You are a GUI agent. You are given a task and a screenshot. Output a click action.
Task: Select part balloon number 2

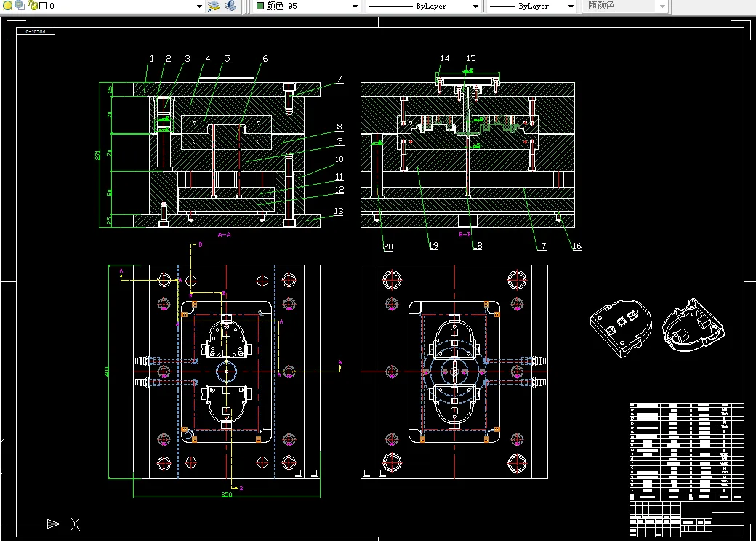click(168, 58)
